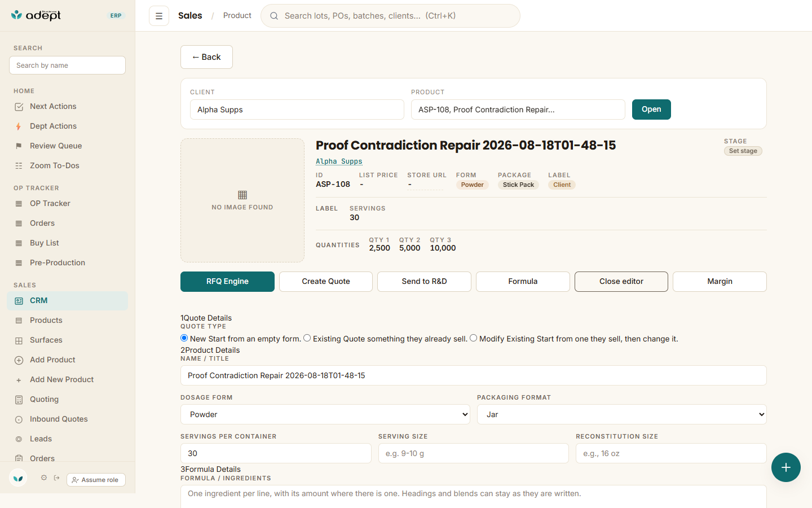Click the Create Quote button
This screenshot has width=812, height=508.
coord(326,282)
